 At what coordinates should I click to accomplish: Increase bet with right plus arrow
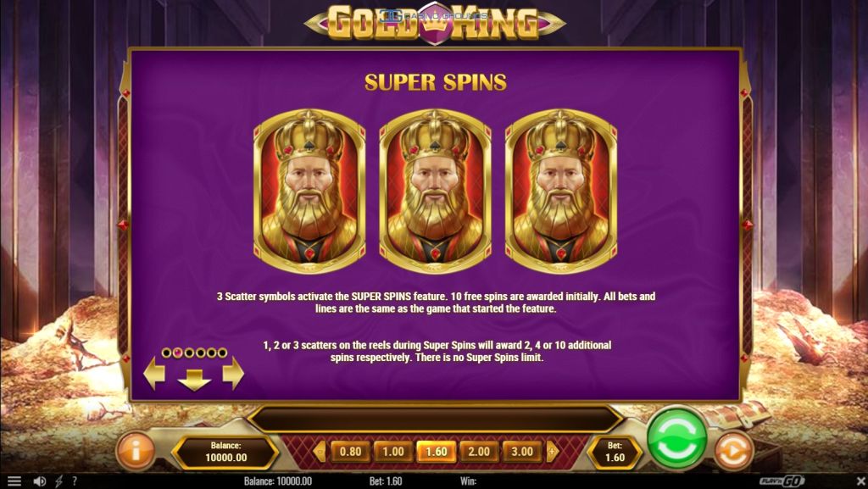click(552, 452)
